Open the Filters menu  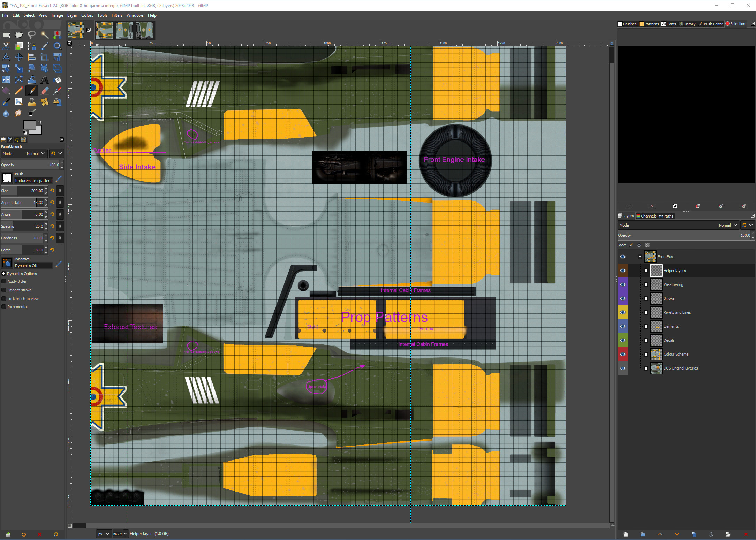pyautogui.click(x=117, y=15)
